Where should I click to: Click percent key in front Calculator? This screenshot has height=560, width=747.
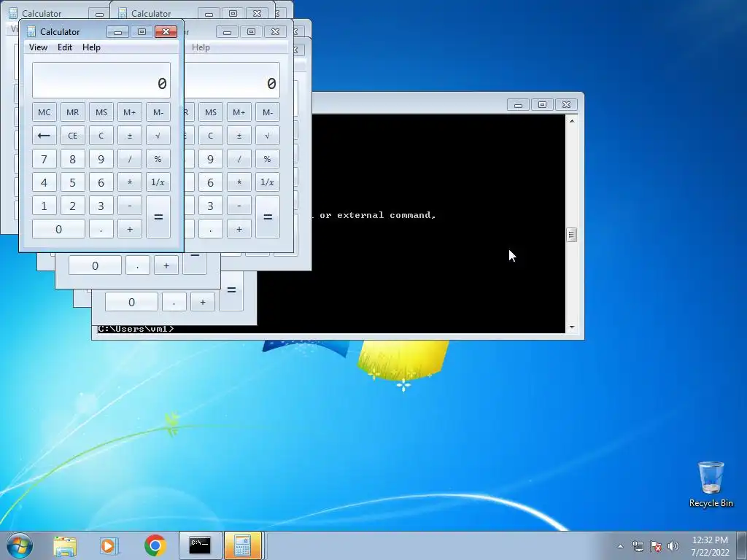tap(158, 159)
